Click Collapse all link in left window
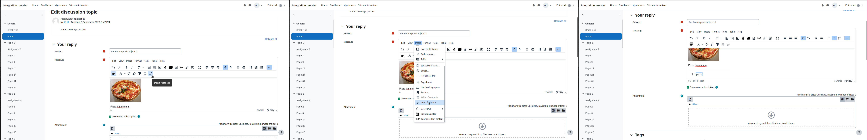The image size is (868, 140). coord(271,39)
